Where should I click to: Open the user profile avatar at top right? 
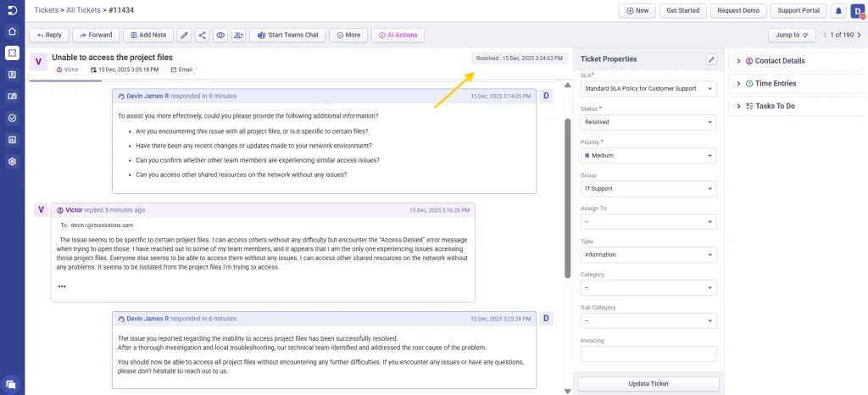(858, 10)
